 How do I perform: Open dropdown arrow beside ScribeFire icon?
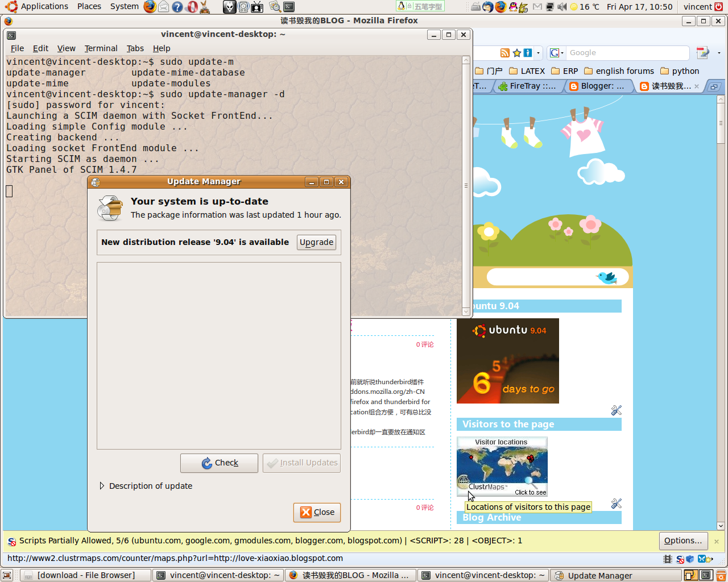coord(719,53)
